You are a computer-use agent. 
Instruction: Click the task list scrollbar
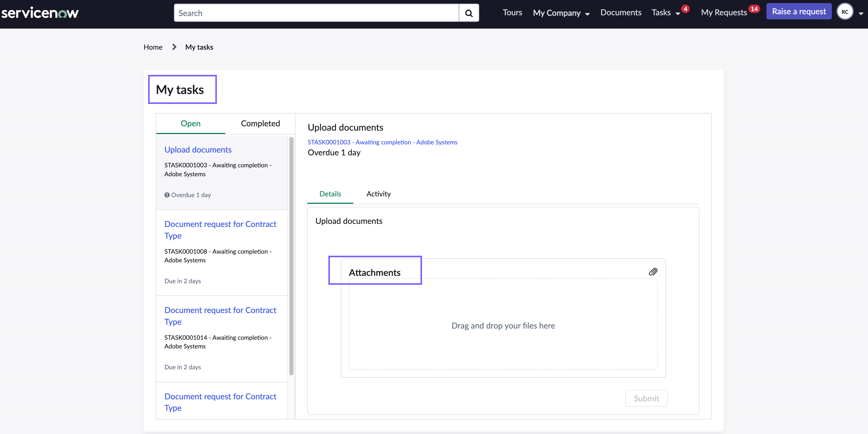click(291, 256)
